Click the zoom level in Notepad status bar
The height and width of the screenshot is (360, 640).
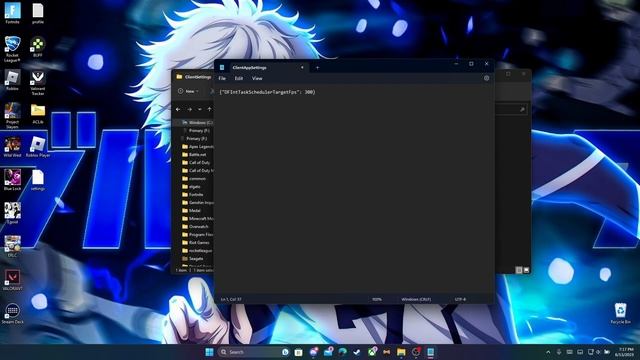[377, 299]
